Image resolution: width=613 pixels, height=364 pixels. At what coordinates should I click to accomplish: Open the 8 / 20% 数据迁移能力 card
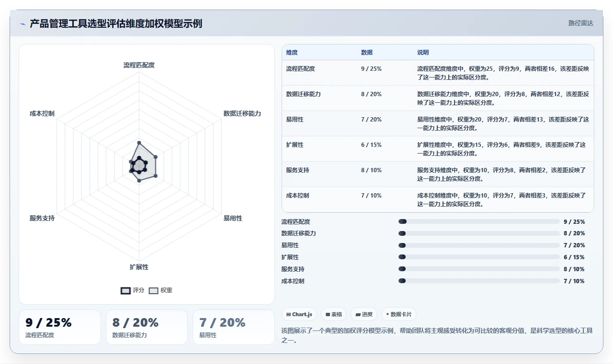(147, 327)
